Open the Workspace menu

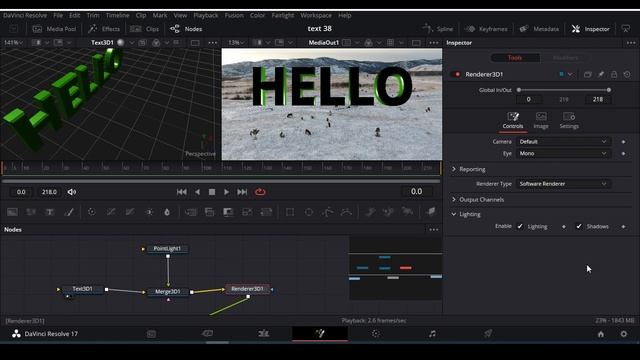click(316, 16)
